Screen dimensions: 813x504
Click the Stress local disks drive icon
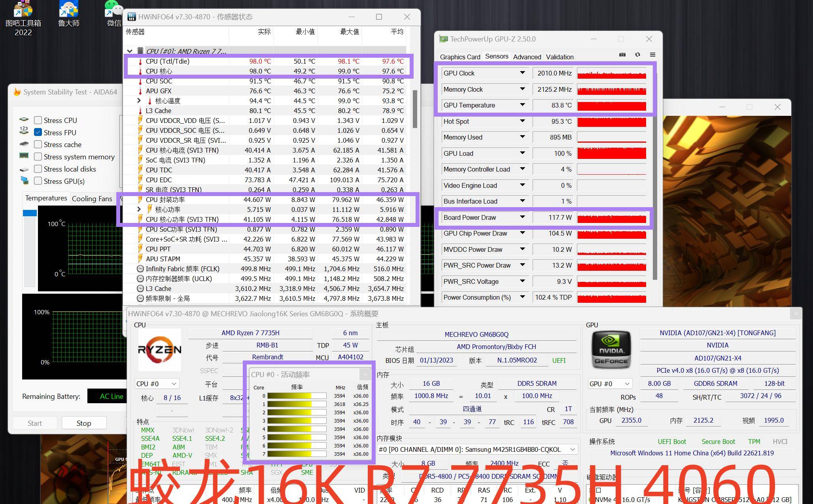pyautogui.click(x=24, y=169)
